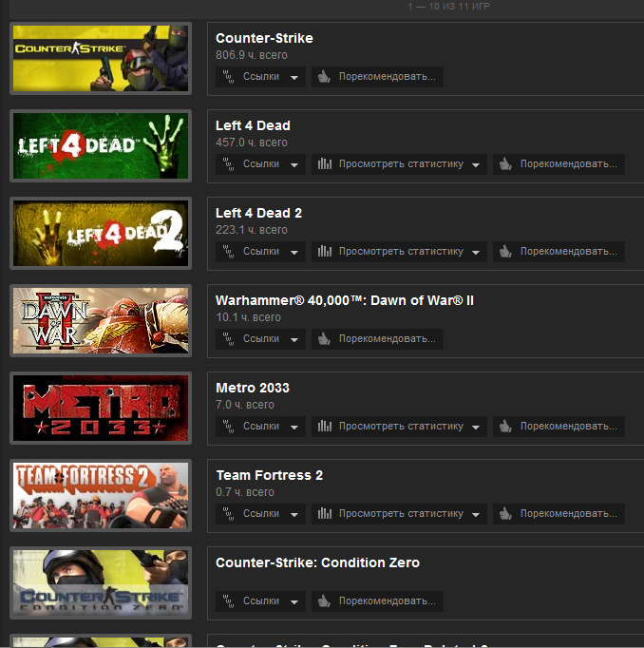Expand the Ссылки dropdown arrow for Team Fortress 2
644x648 pixels.
point(294,515)
